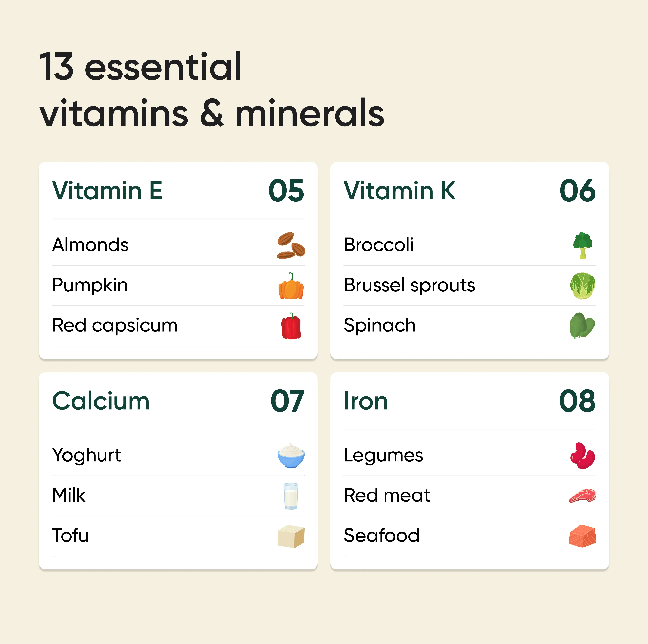
Task: Click the Iron card heading
Action: [366, 401]
